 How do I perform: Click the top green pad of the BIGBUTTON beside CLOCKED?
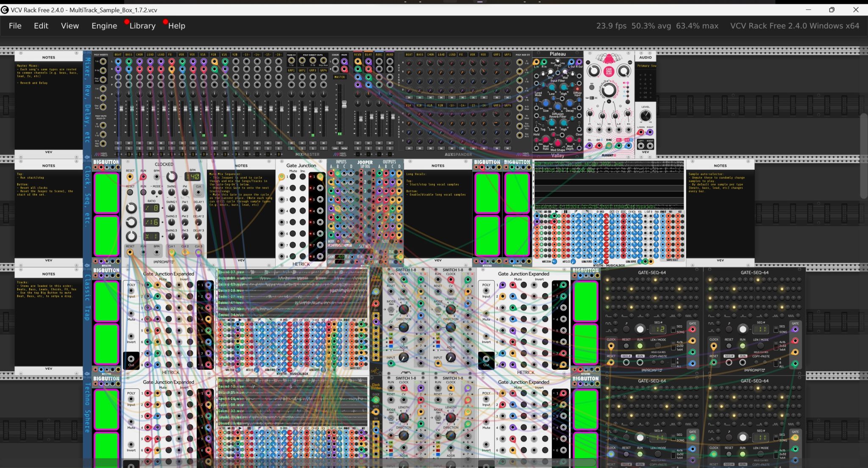106,193
